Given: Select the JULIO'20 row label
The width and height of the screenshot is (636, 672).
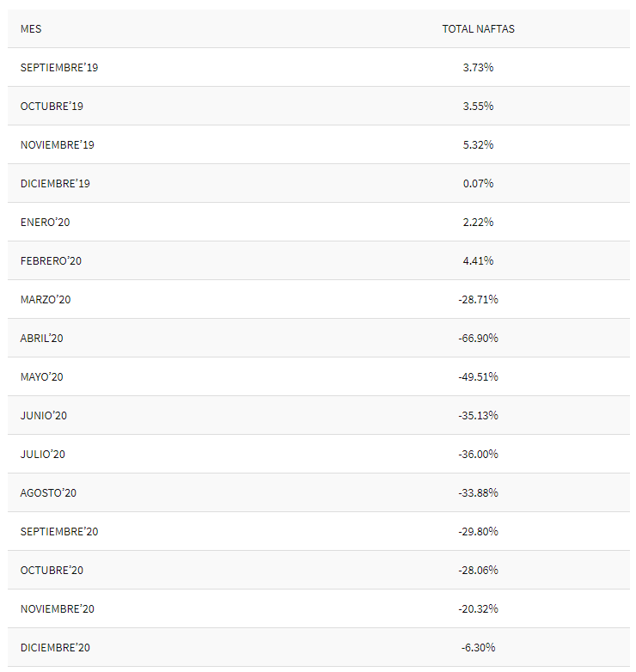Looking at the screenshot, I should (43, 455).
